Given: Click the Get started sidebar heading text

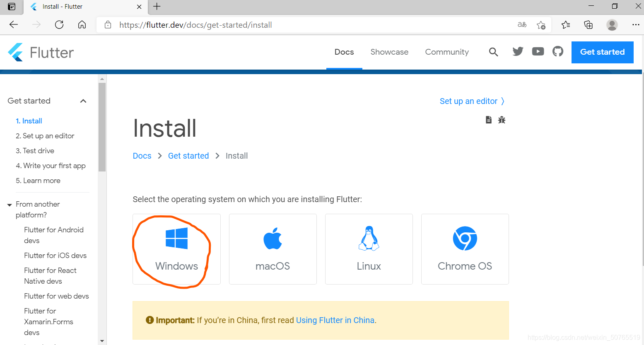Looking at the screenshot, I should [29, 101].
